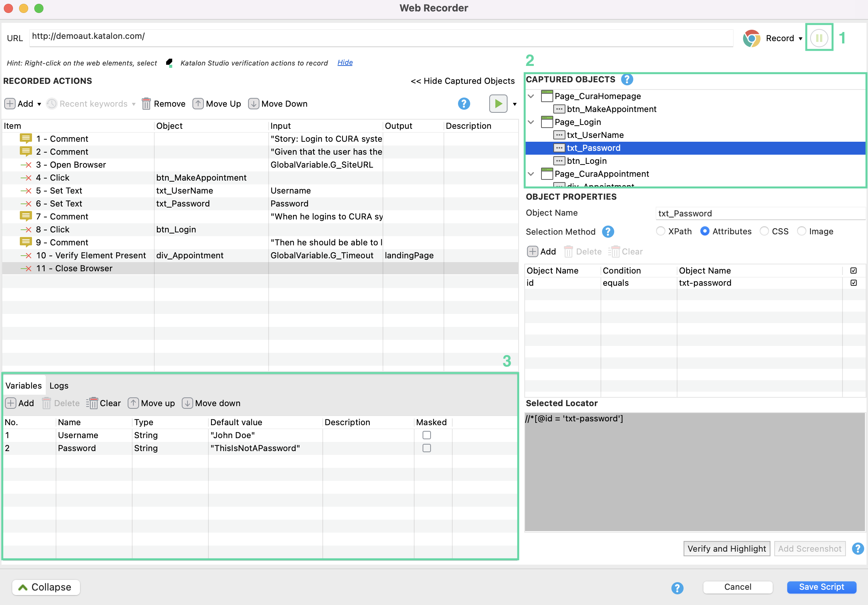Switch to the Logs tab
The width and height of the screenshot is (868, 605).
pos(59,386)
